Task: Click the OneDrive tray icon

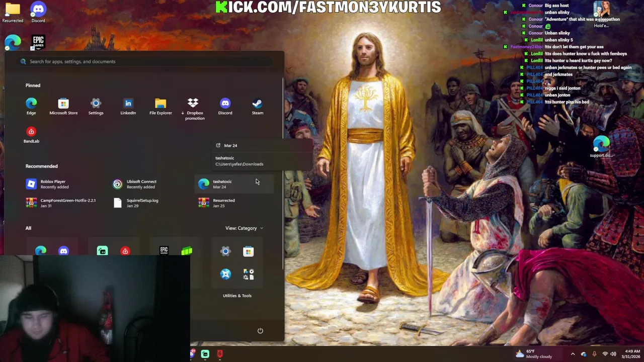Action: pyautogui.click(x=584, y=354)
